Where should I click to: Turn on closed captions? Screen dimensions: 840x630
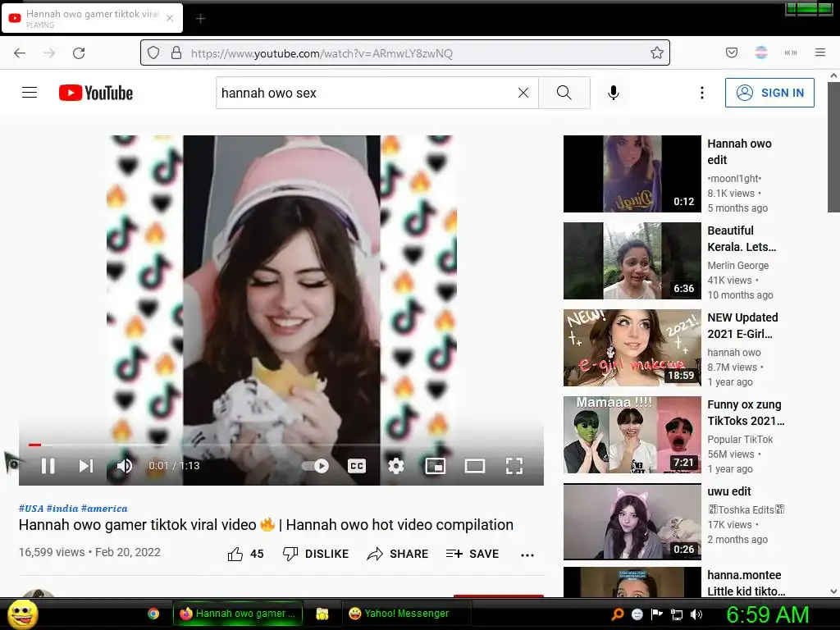point(357,466)
